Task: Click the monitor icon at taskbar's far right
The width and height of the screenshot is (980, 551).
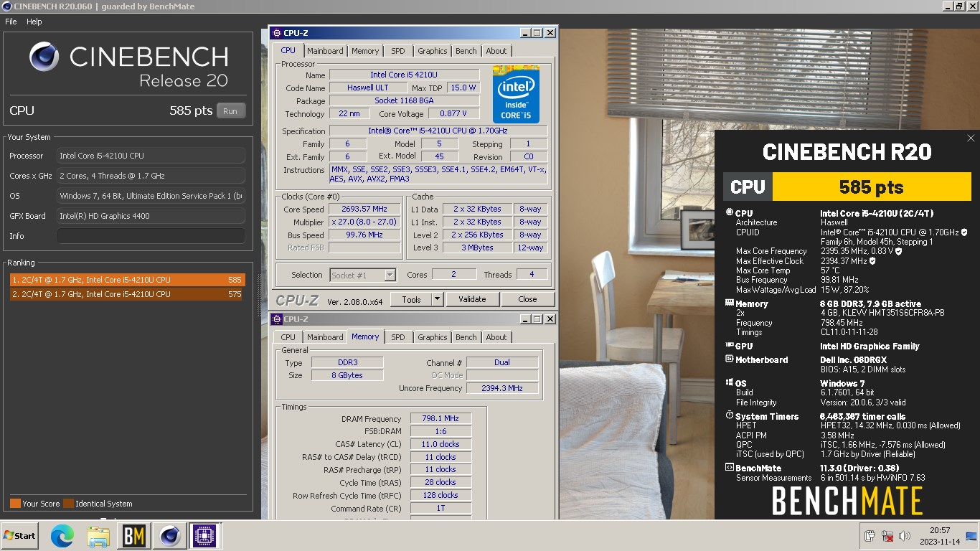Action: click(971, 536)
